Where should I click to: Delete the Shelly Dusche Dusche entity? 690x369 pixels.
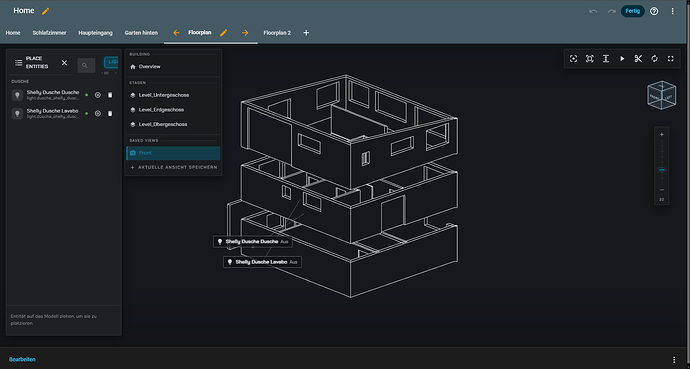[110, 95]
